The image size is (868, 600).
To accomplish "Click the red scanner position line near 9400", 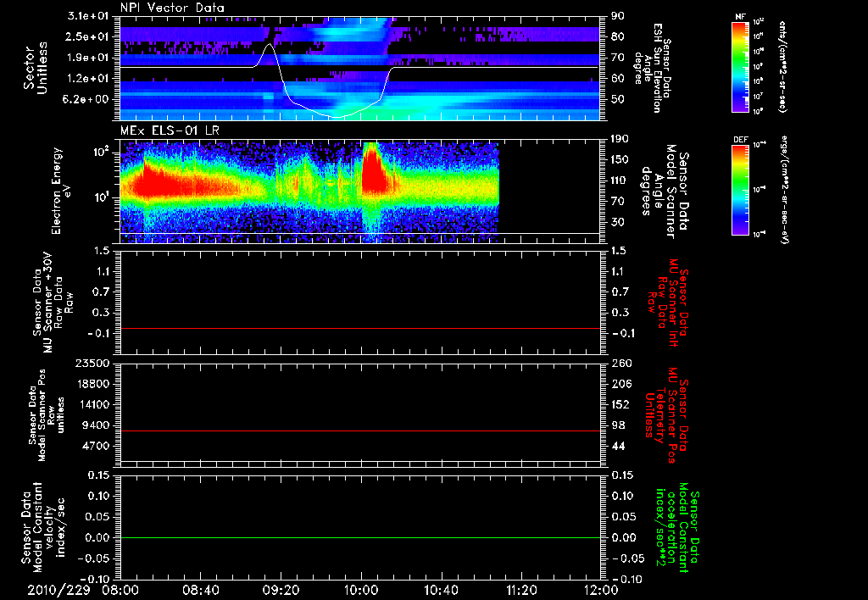I will (359, 431).
